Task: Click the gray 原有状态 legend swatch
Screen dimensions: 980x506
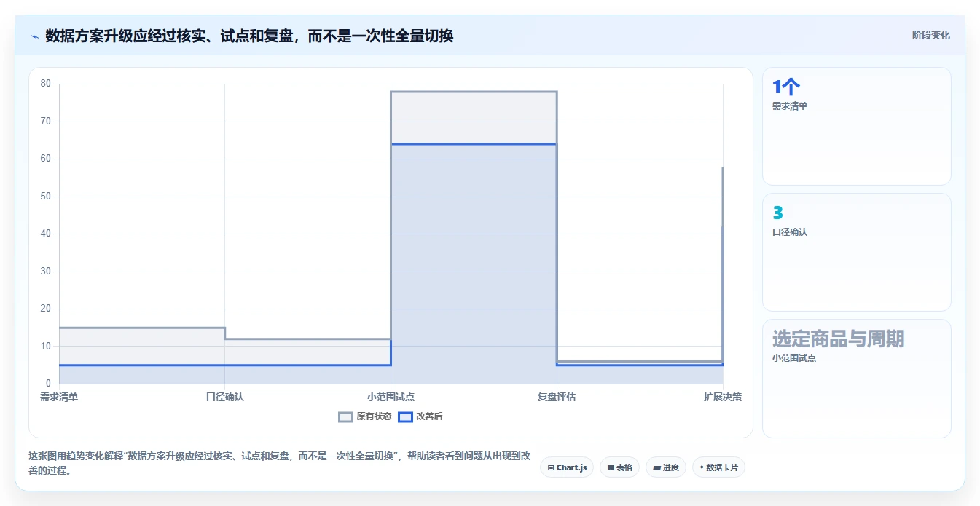Action: tap(345, 416)
